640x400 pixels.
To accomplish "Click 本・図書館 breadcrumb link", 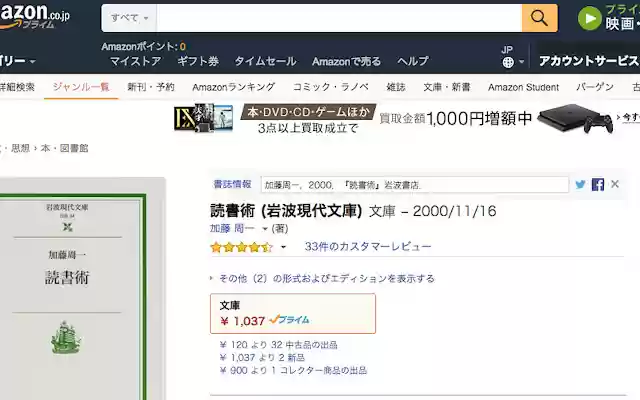I will tap(64, 148).
